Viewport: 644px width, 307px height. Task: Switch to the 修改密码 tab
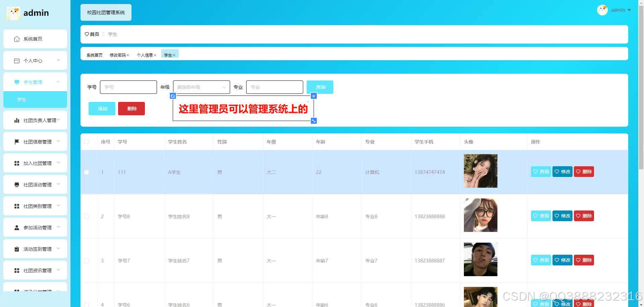click(x=117, y=55)
